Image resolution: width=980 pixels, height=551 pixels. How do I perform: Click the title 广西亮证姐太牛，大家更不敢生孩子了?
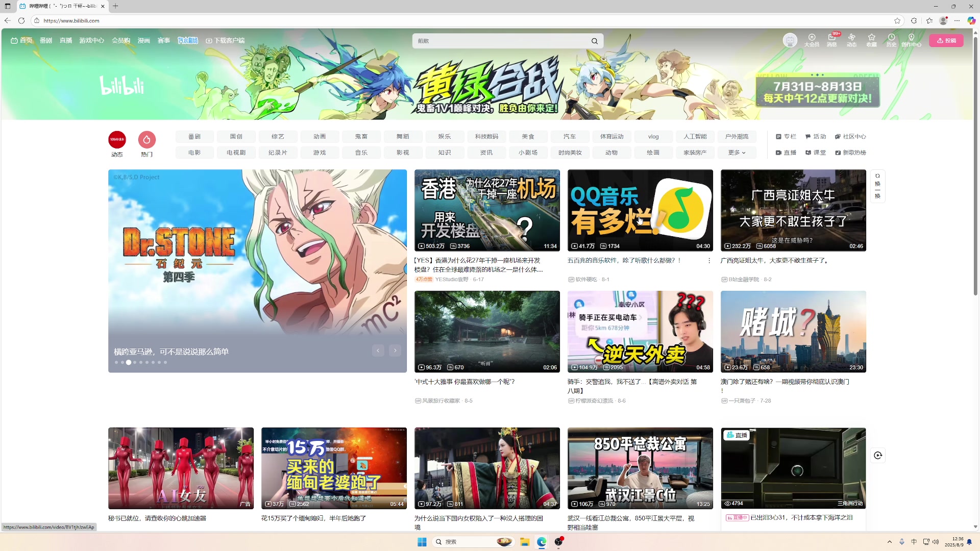coord(775,261)
